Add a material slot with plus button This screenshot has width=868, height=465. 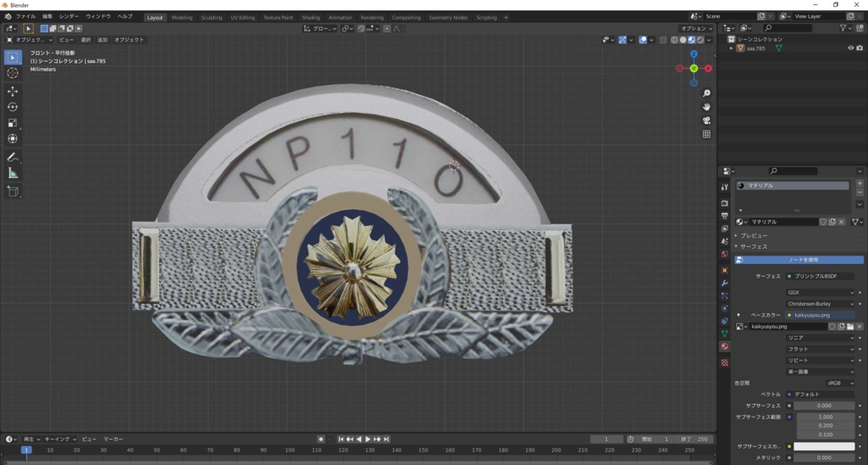(860, 183)
